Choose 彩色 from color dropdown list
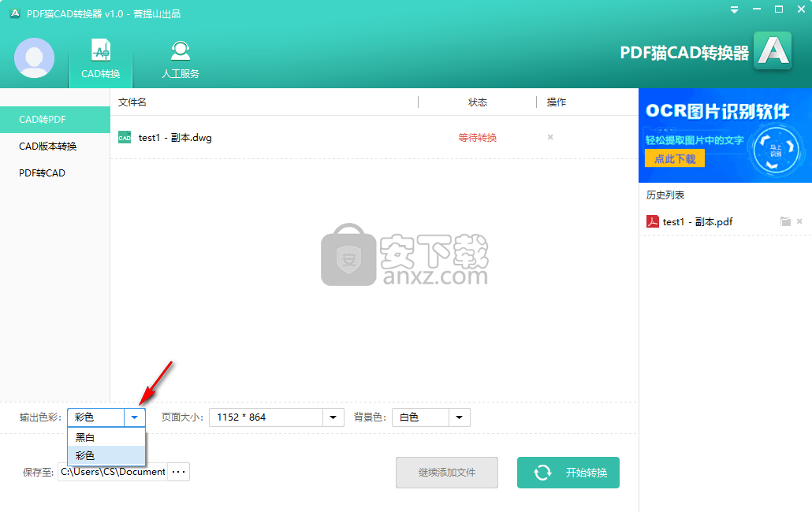812x512 pixels. click(x=106, y=455)
